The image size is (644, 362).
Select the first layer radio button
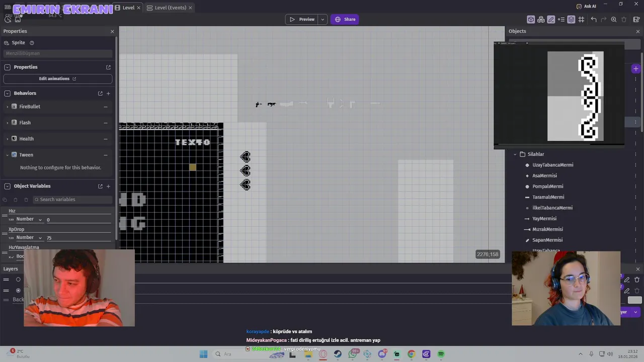[18, 280]
